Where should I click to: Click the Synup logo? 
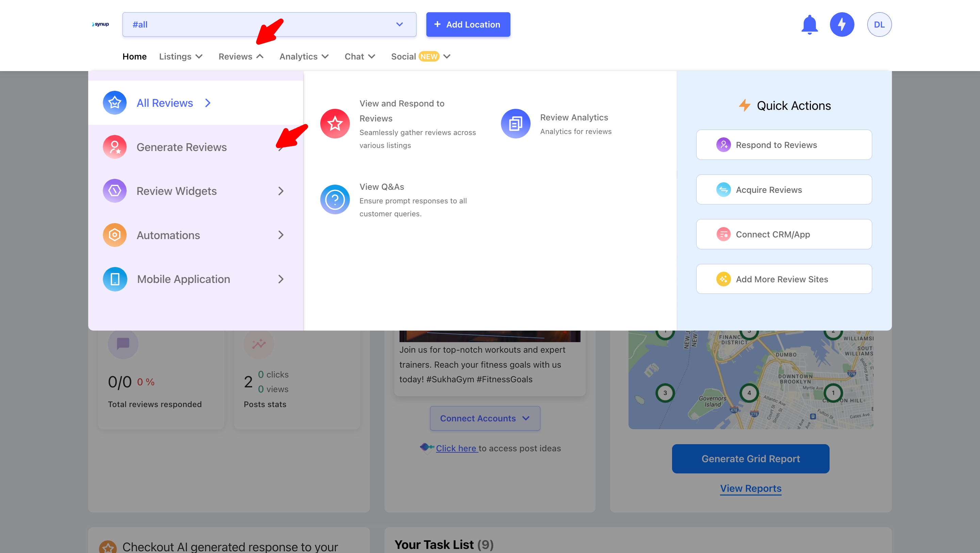coord(100,24)
